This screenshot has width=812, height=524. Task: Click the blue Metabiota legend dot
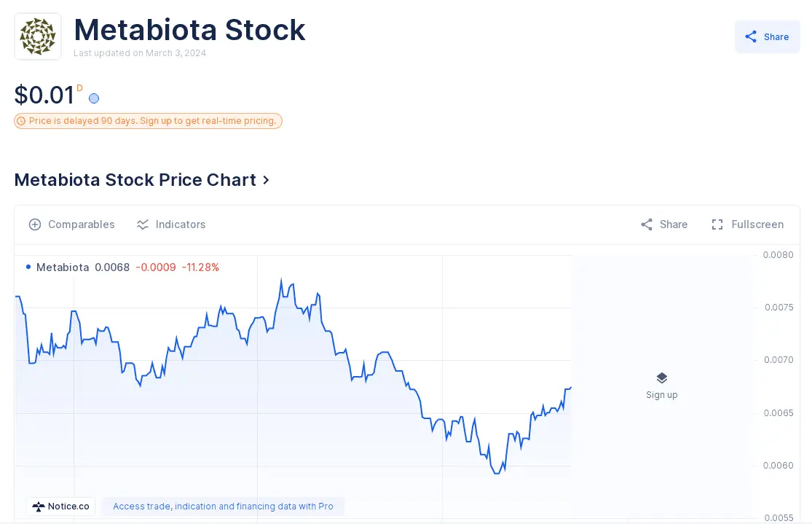pos(28,267)
